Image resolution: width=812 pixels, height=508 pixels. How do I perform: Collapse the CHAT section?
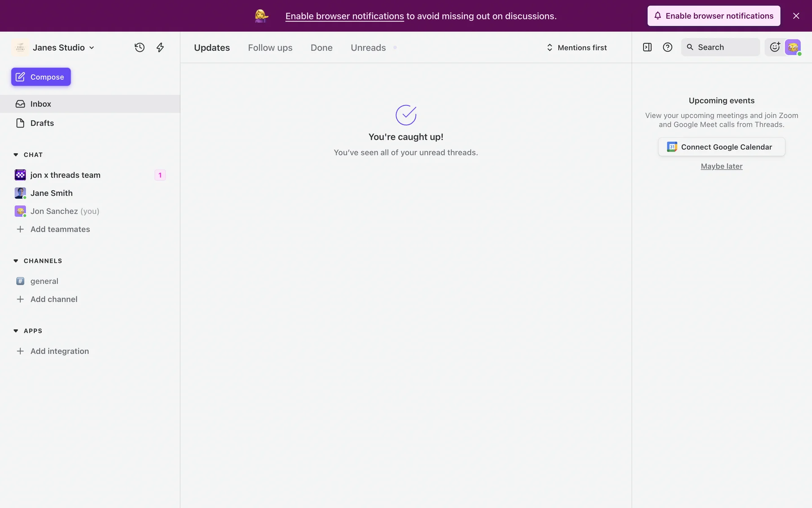click(16, 155)
